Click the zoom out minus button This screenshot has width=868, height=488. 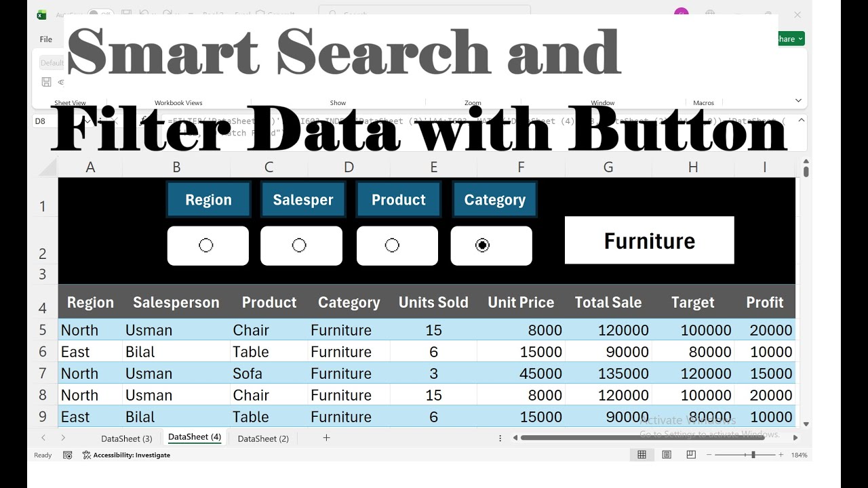point(709,455)
